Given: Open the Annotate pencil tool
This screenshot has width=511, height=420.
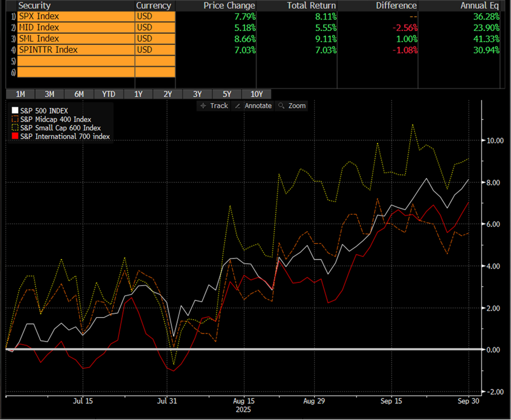Looking at the screenshot, I should 253,106.
